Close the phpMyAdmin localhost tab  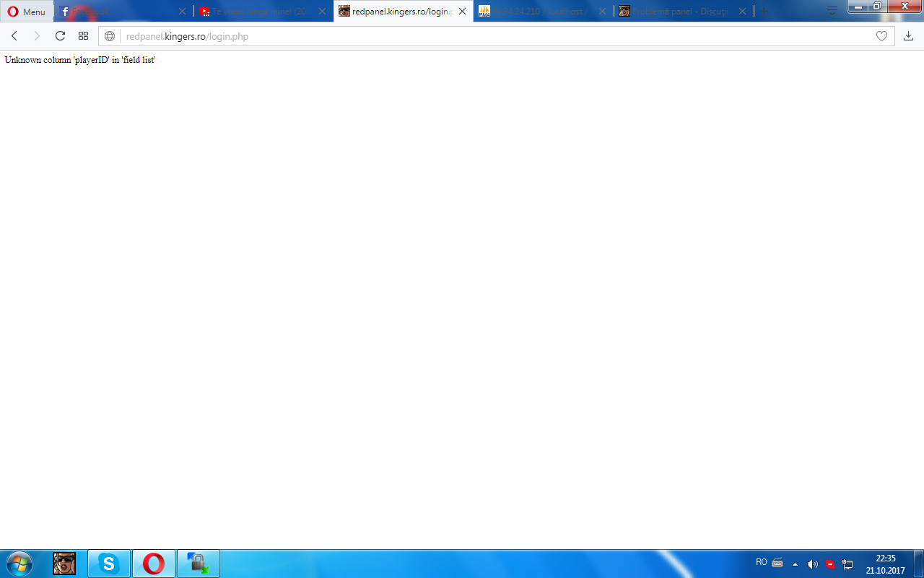[x=602, y=12]
